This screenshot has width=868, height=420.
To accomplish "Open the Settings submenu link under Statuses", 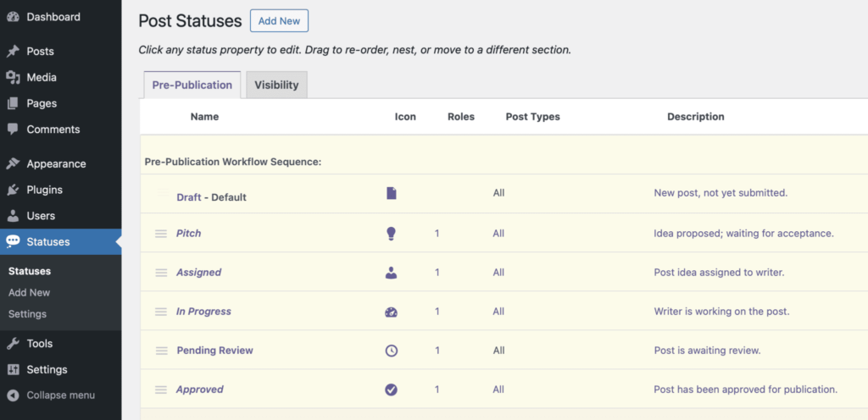I will (x=27, y=314).
